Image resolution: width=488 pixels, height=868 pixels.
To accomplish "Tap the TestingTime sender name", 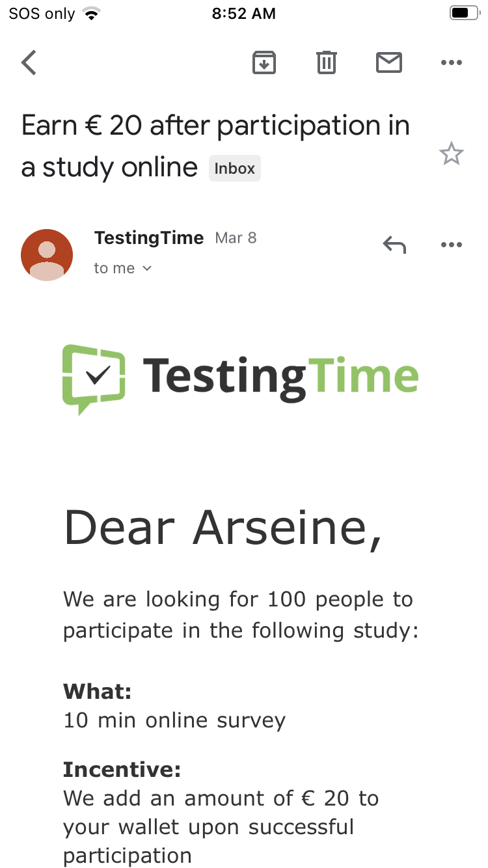I will coord(149,238).
